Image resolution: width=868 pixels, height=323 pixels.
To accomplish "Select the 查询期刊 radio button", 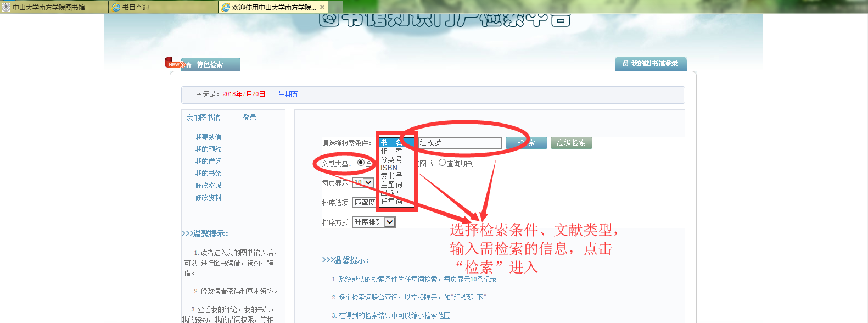I will (x=442, y=163).
